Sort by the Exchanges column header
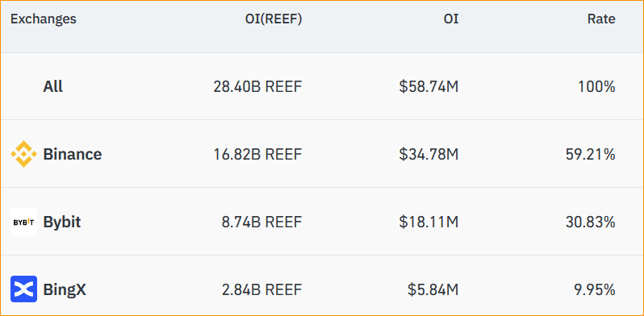Viewport: 644px width, 316px height. pyautogui.click(x=43, y=19)
